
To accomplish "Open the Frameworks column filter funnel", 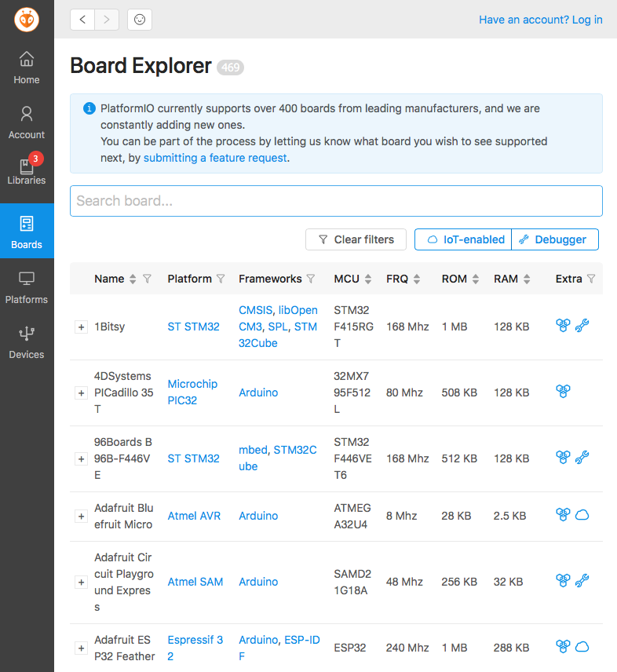I will click(311, 279).
